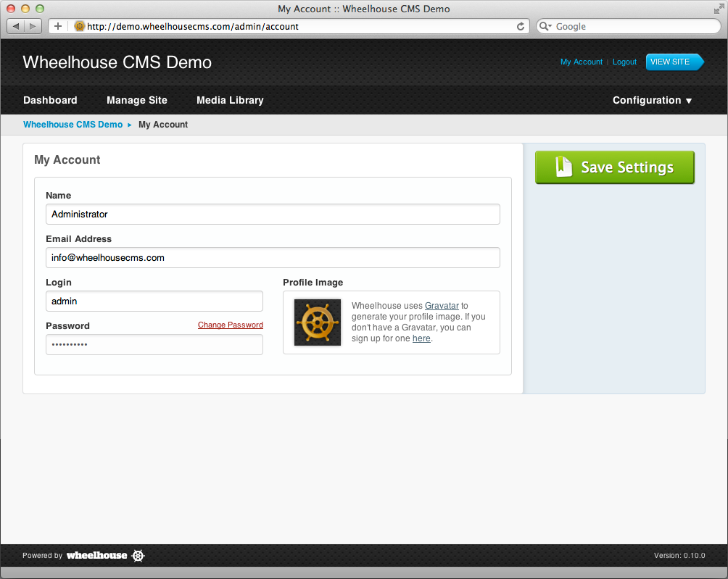Click the 'here' Gravatar signup link
Screen dimensions: 728x579
(421, 338)
